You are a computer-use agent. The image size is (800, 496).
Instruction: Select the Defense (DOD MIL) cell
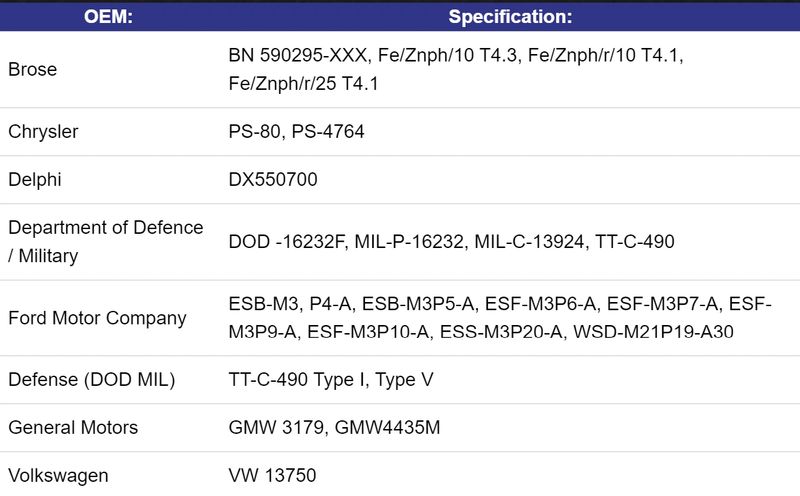[x=92, y=380]
